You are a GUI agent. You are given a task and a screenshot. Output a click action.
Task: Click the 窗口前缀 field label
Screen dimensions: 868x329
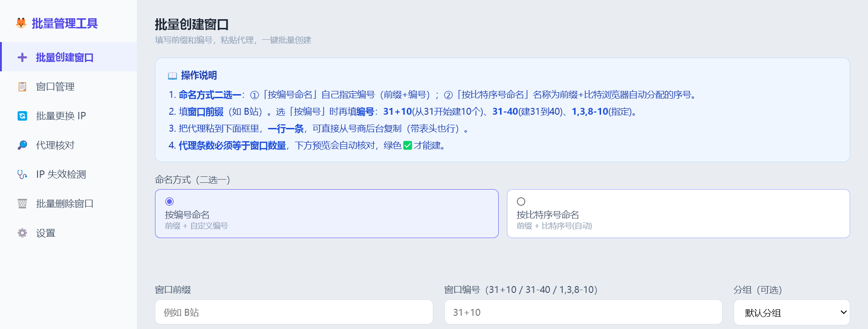[173, 290]
